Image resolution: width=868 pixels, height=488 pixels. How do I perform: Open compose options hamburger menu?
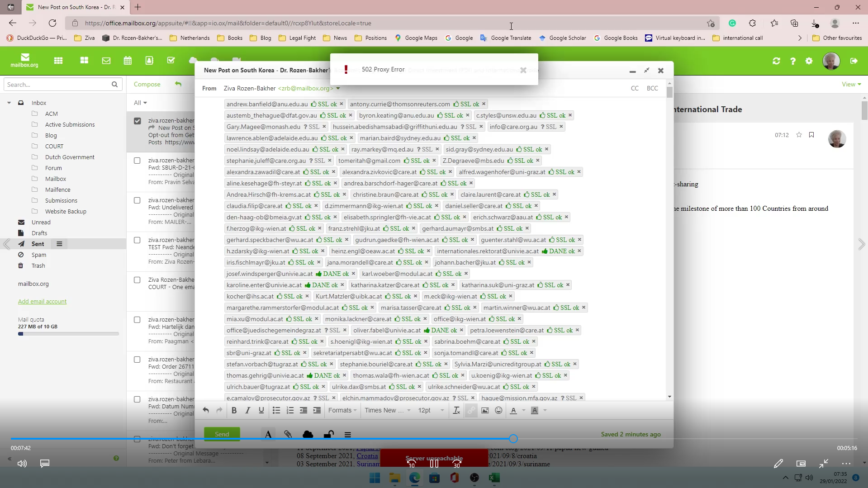click(x=348, y=435)
